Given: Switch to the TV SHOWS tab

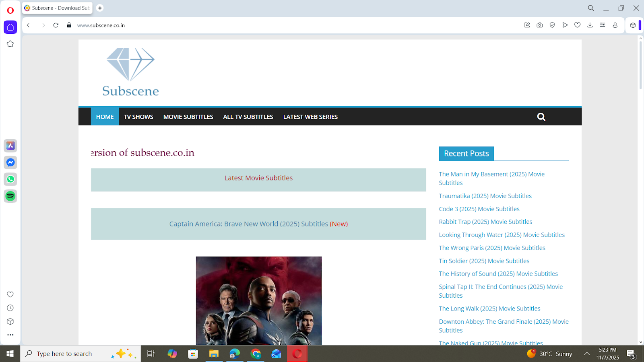Looking at the screenshot, I should pos(138,116).
